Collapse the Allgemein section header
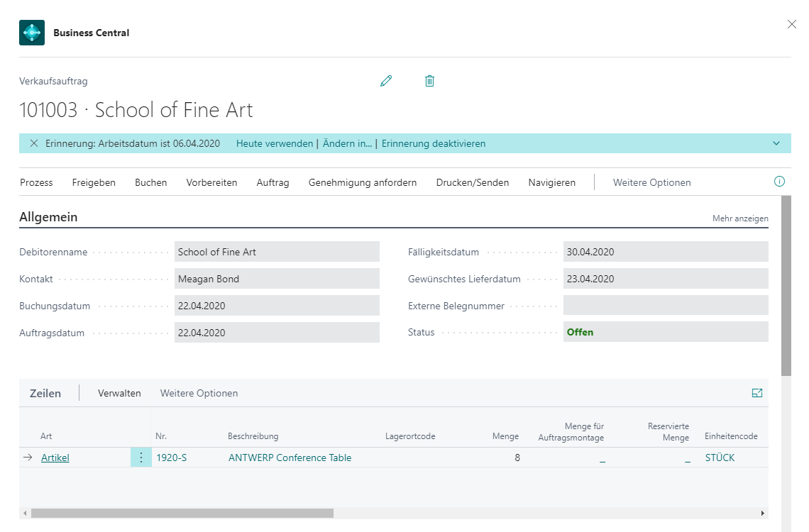 click(x=48, y=217)
